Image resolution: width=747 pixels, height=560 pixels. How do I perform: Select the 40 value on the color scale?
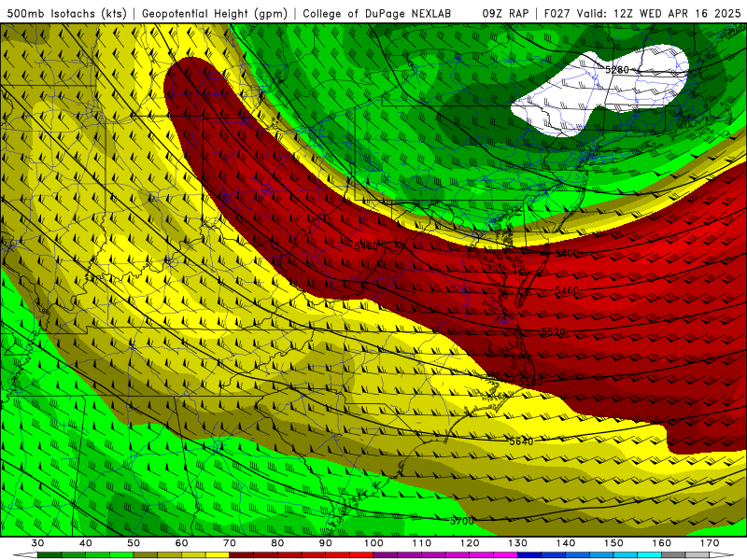pos(85,543)
